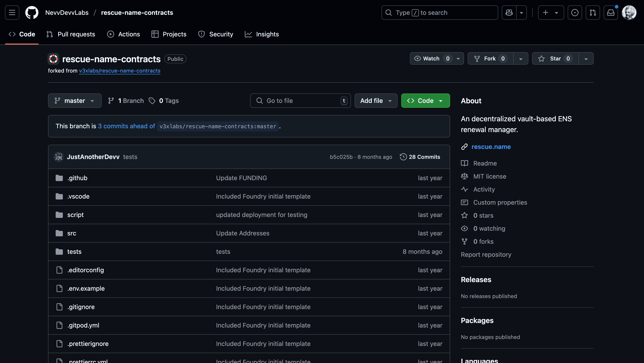Click the MIT license scale icon
Viewport: 644px width, 363px height.
(464, 176)
